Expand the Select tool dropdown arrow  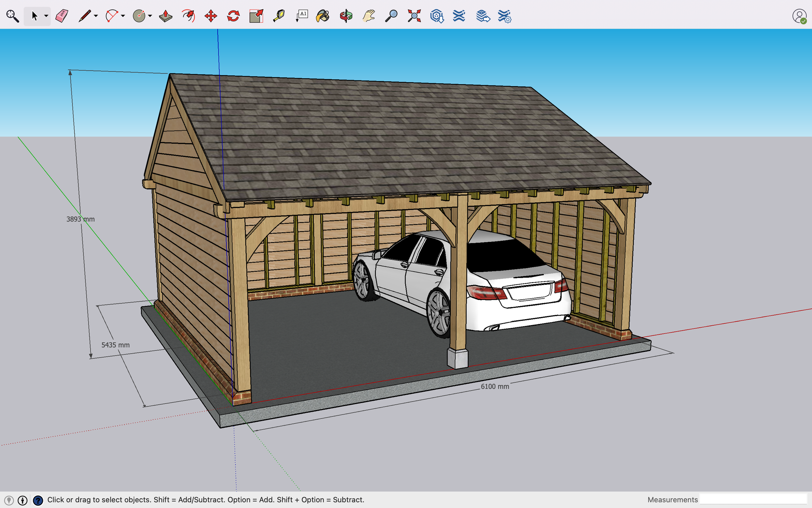point(46,16)
